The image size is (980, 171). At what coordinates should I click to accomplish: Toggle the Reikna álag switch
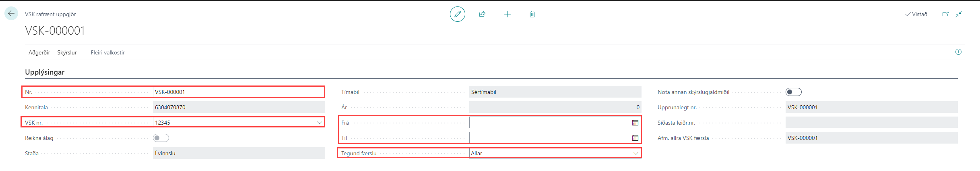[x=161, y=138]
